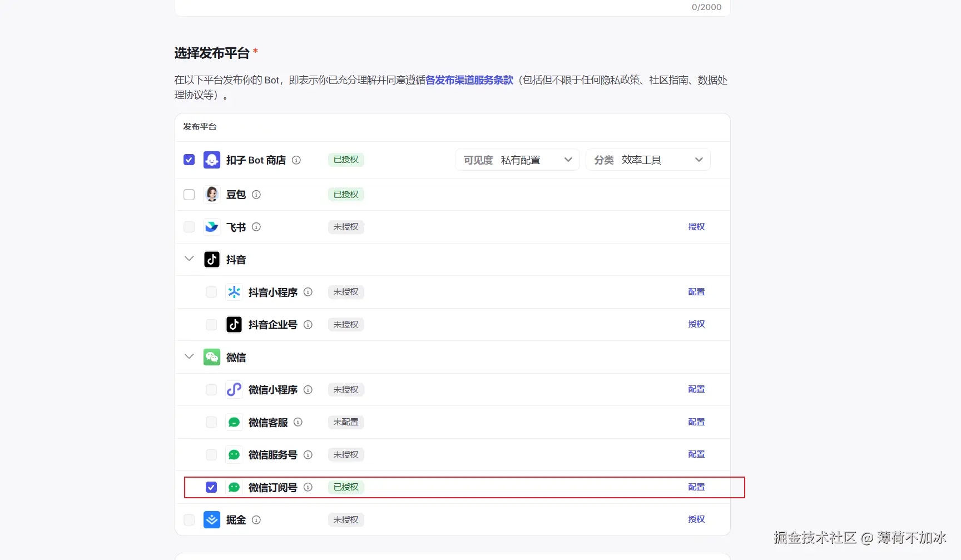Viewport: 961px width, 560px height.
Task: Check the 豆包 platform checkbox
Action: 189,195
